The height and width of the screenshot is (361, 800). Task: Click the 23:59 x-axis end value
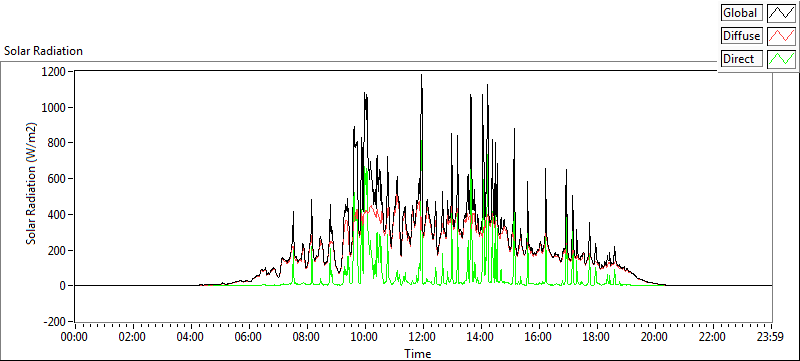pyautogui.click(x=771, y=337)
